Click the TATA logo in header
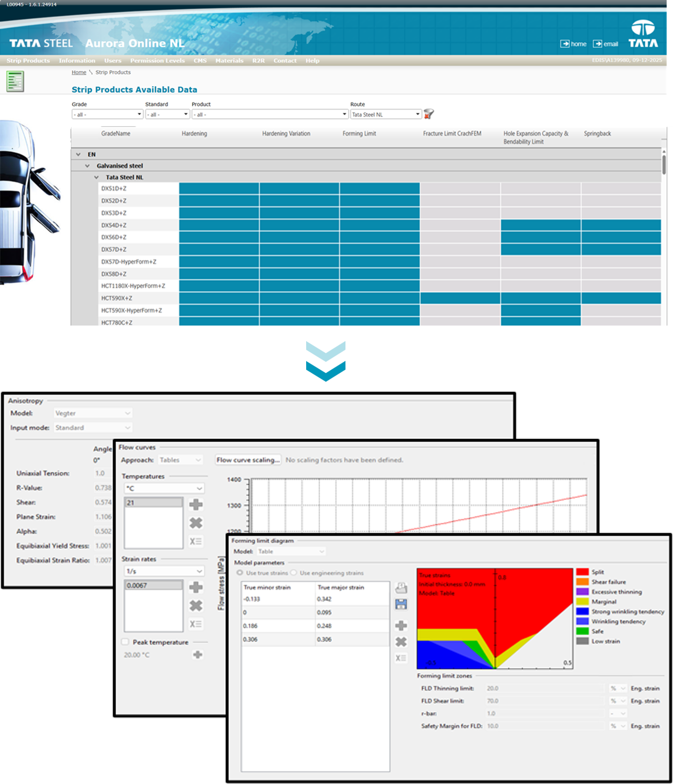Viewport: 673px width, 784px height. [643, 34]
